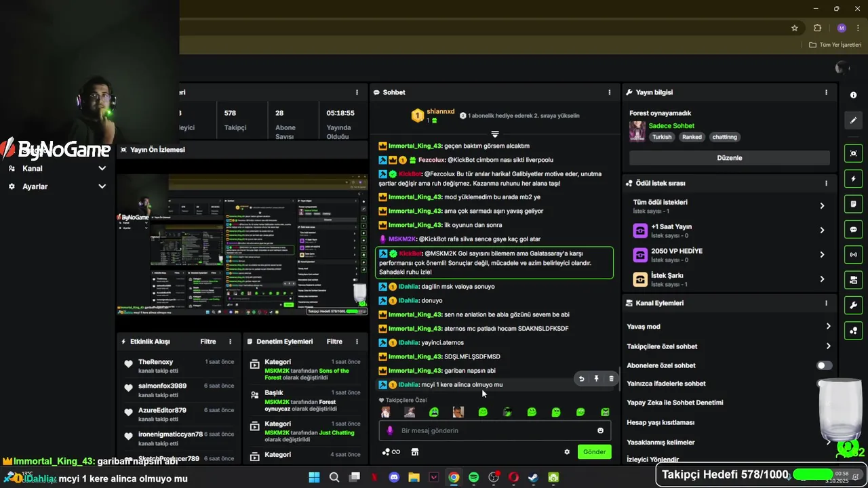The width and height of the screenshot is (868, 488).
Task: Select the green angry-face emote at row end
Action: tap(605, 412)
